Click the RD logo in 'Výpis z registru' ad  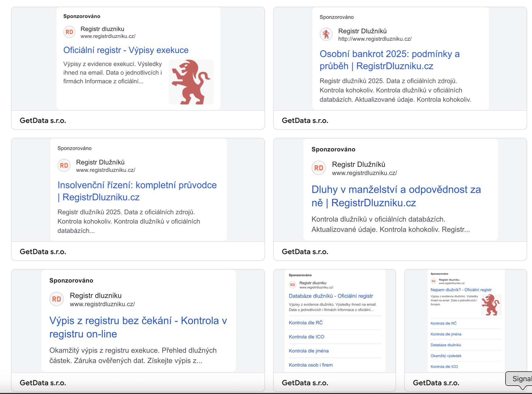point(57,299)
